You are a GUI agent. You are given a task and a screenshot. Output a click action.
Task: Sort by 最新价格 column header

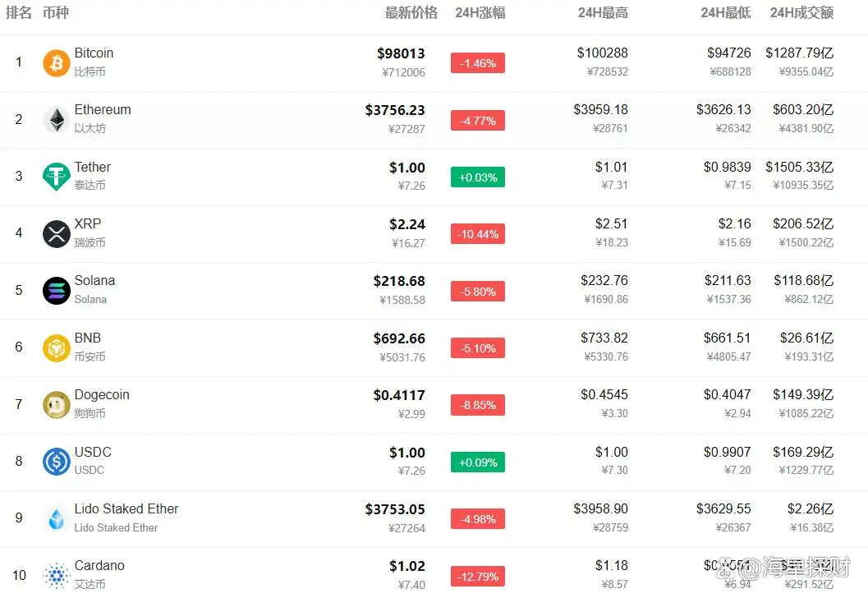tap(411, 12)
